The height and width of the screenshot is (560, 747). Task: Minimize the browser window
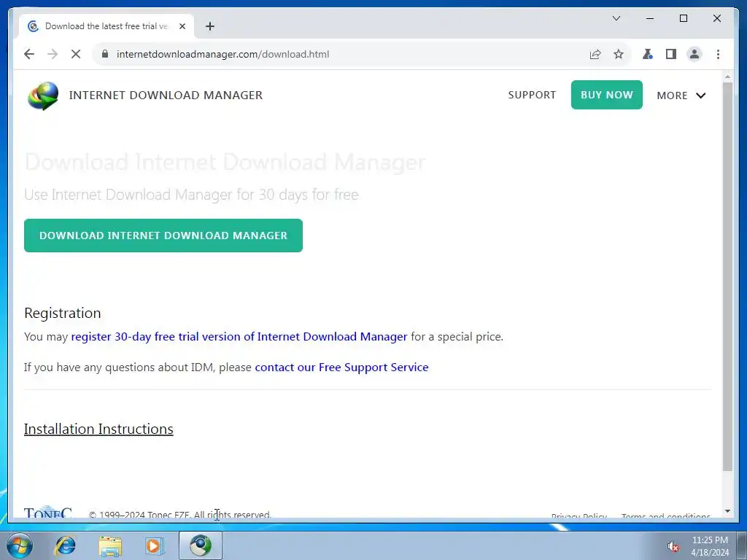[x=650, y=18]
